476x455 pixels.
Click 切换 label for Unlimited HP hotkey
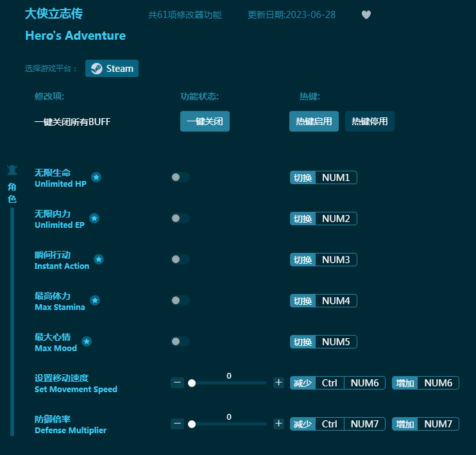coord(303,177)
